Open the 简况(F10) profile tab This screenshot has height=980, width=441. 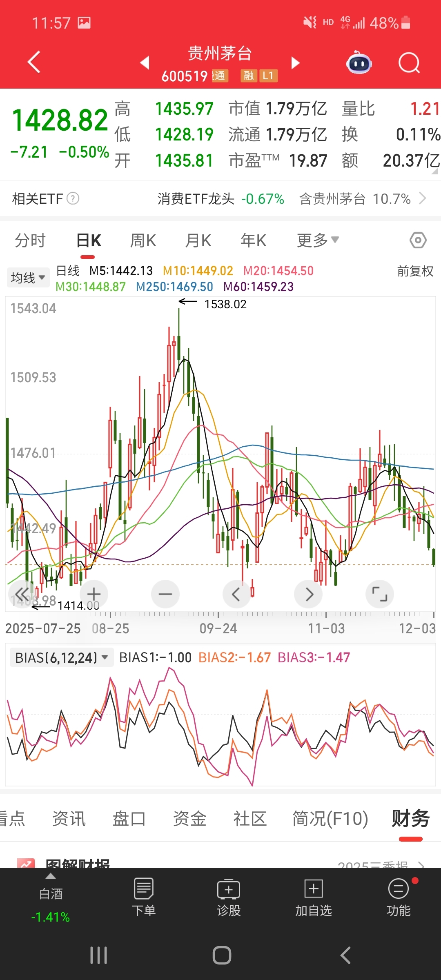(330, 818)
